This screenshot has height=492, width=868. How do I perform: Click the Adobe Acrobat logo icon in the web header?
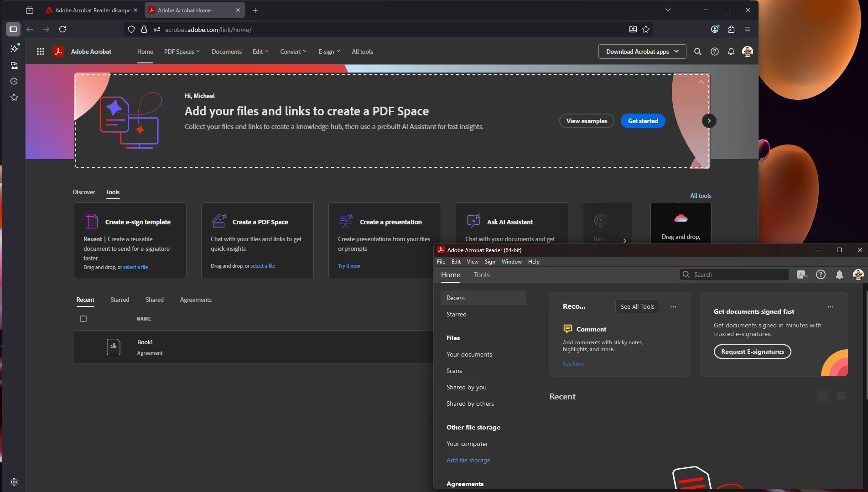58,52
